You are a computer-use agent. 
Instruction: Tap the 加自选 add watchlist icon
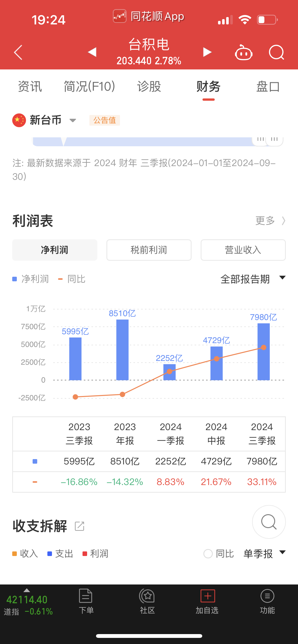point(208,596)
